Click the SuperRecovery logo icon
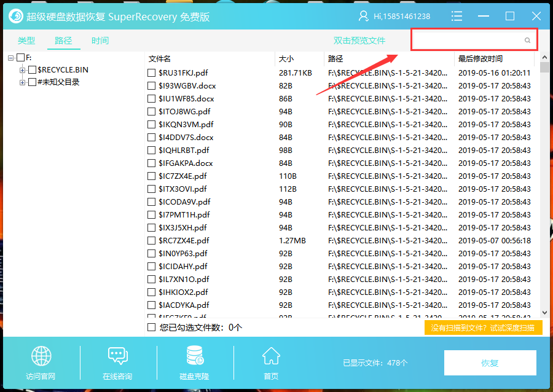 (16, 16)
